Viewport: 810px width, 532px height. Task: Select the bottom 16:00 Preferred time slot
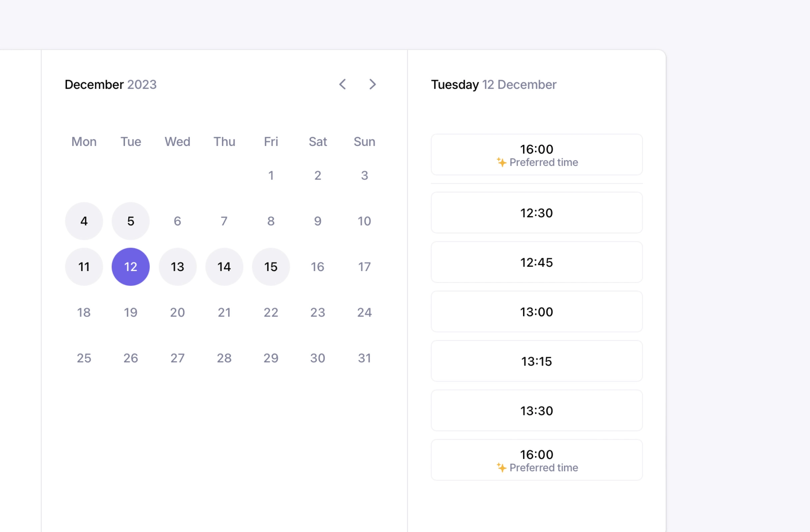(537, 460)
